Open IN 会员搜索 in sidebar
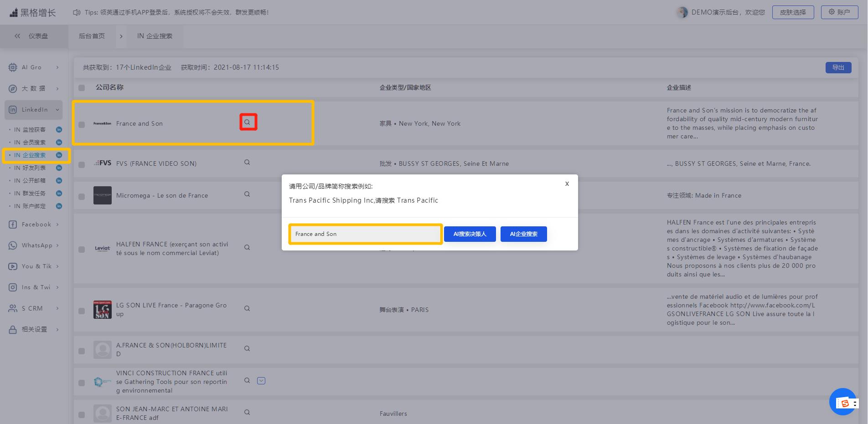Image resolution: width=868 pixels, height=424 pixels. 30,143
